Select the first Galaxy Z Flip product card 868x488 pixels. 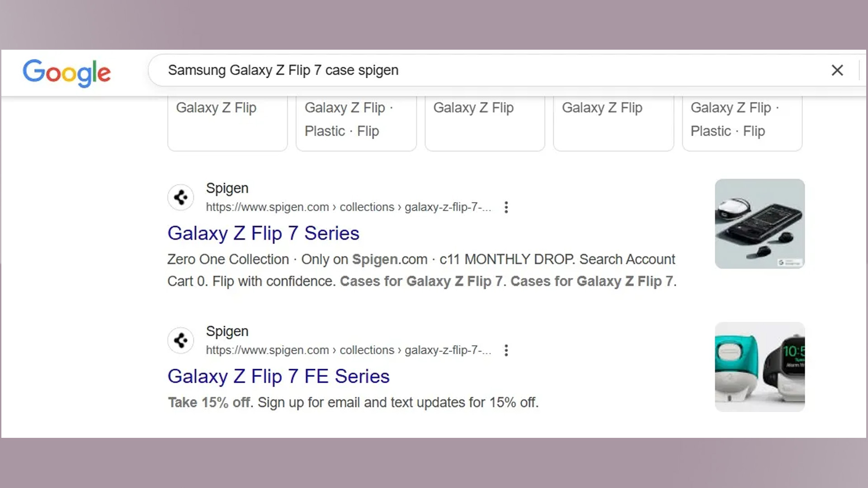227,123
